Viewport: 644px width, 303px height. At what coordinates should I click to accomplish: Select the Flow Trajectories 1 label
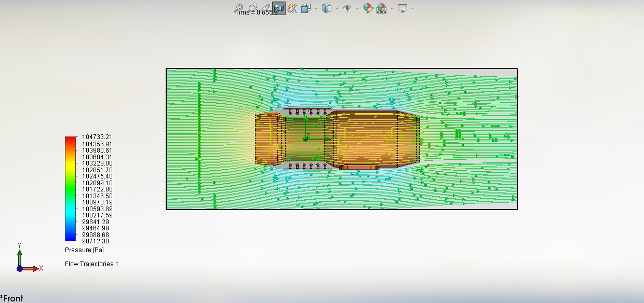click(x=91, y=264)
